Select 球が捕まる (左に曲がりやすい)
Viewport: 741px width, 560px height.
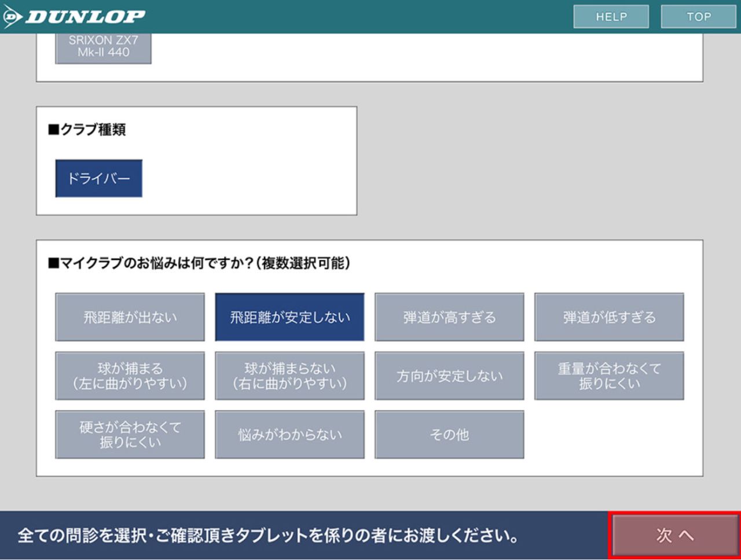point(130,376)
